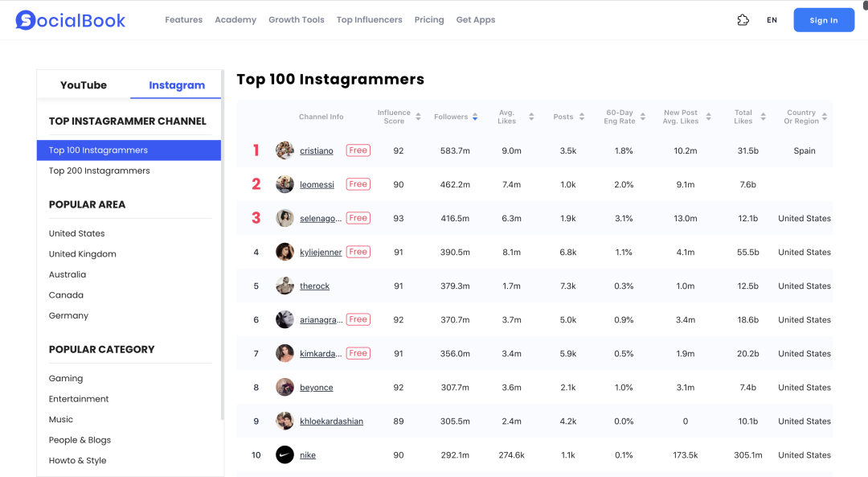Go to the Pricing page
This screenshot has height=477, width=868.
point(429,19)
